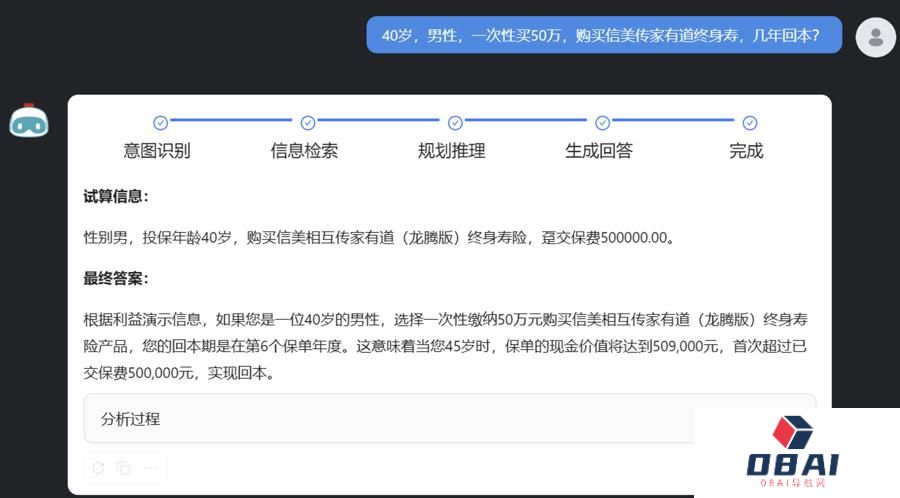
Task: Click the regenerate answer icon
Action: click(x=98, y=468)
